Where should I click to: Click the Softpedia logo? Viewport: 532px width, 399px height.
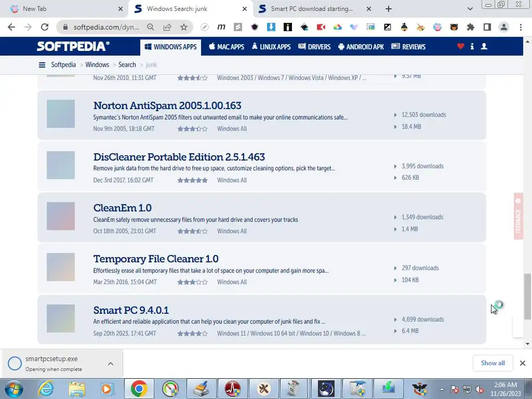pos(73,46)
